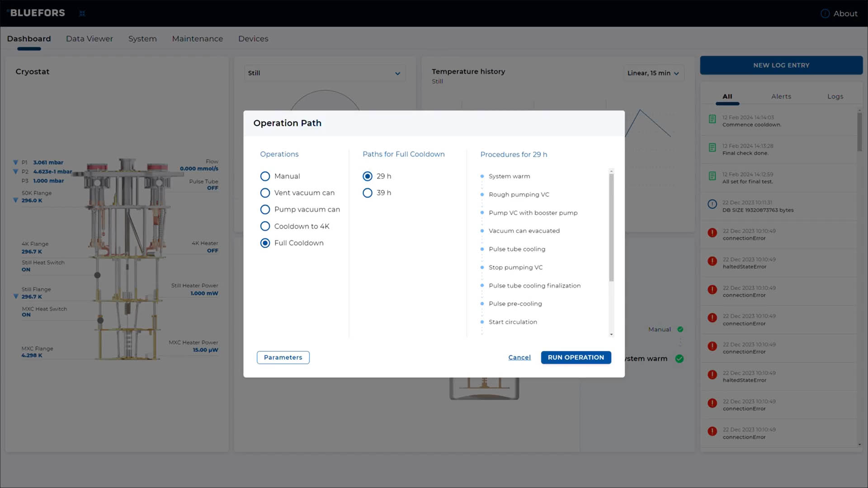This screenshot has height=488, width=868.
Task: Open the Linear, 15 min interval dropdown
Action: [653, 73]
